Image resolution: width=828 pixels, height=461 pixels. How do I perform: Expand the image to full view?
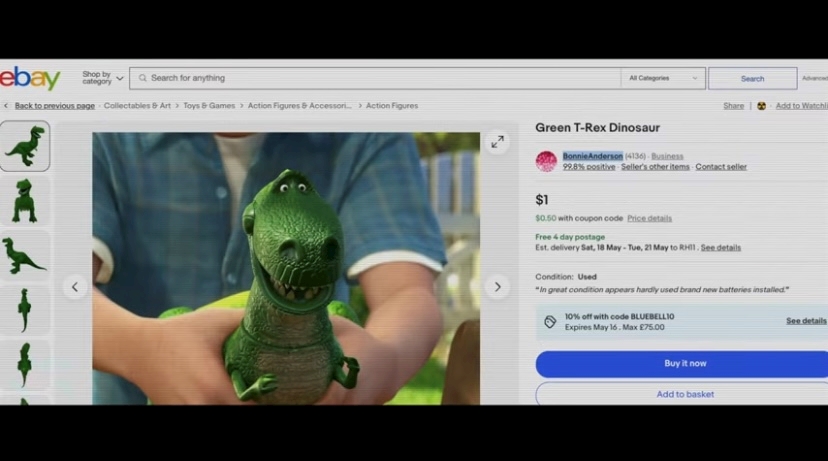pos(497,143)
